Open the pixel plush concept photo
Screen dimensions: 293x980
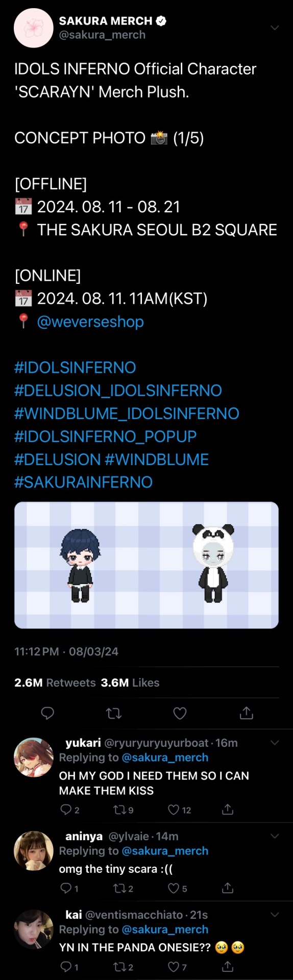146,565
